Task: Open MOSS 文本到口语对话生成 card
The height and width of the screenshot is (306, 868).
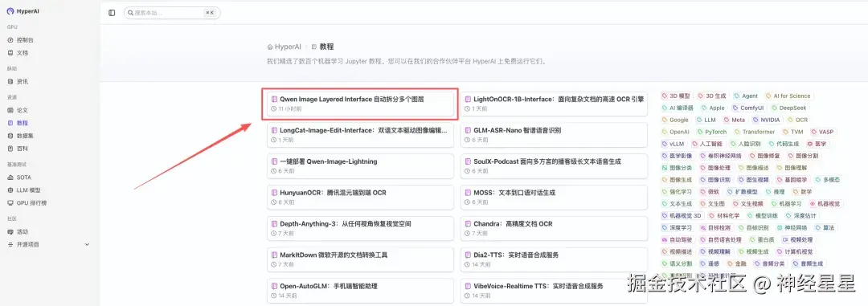Action: click(x=554, y=197)
